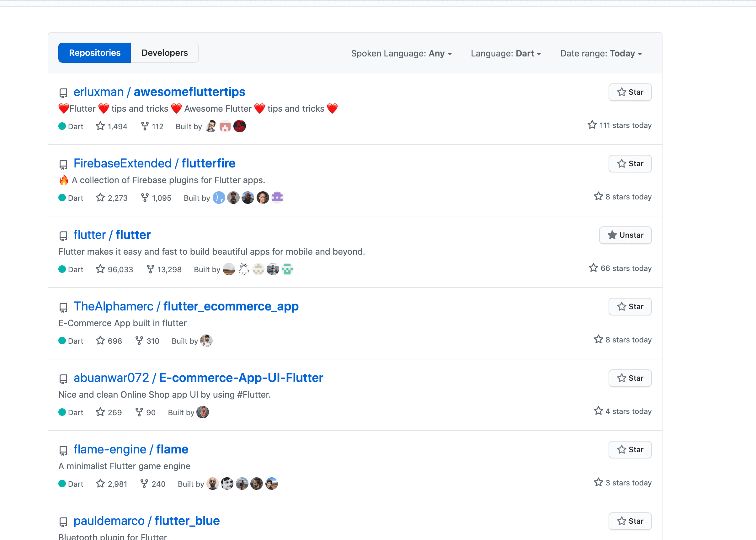Star the flutterfire repository
Screen dimensions: 756x540
click(x=630, y=164)
